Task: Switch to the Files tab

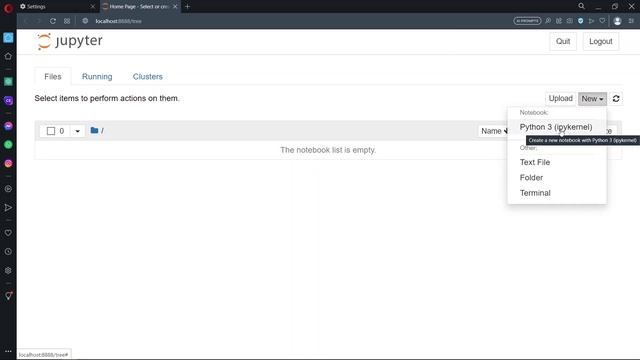Action: [53, 76]
